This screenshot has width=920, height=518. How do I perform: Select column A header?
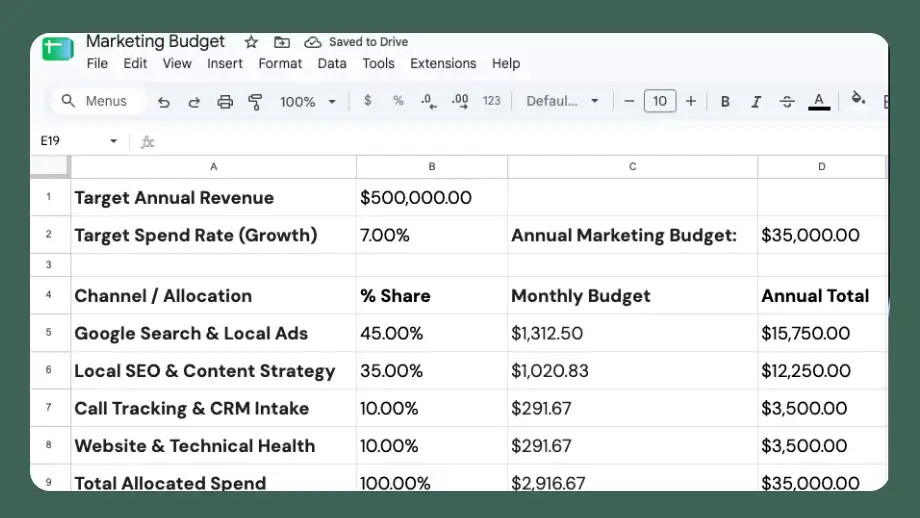pos(214,167)
